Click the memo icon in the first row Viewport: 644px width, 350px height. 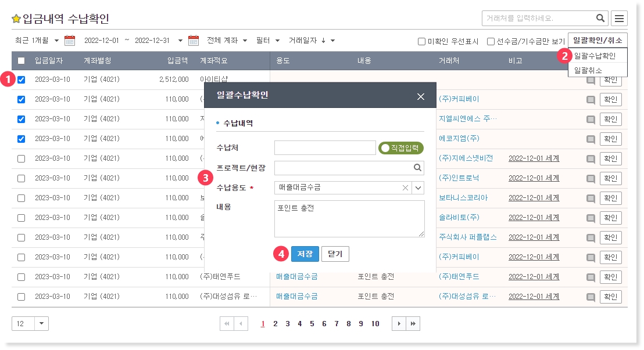pos(591,81)
